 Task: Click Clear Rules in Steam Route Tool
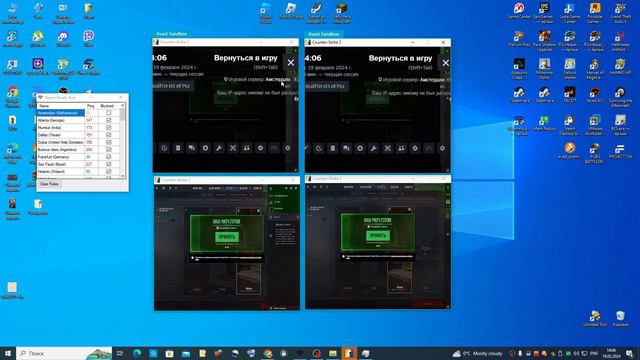tap(49, 184)
